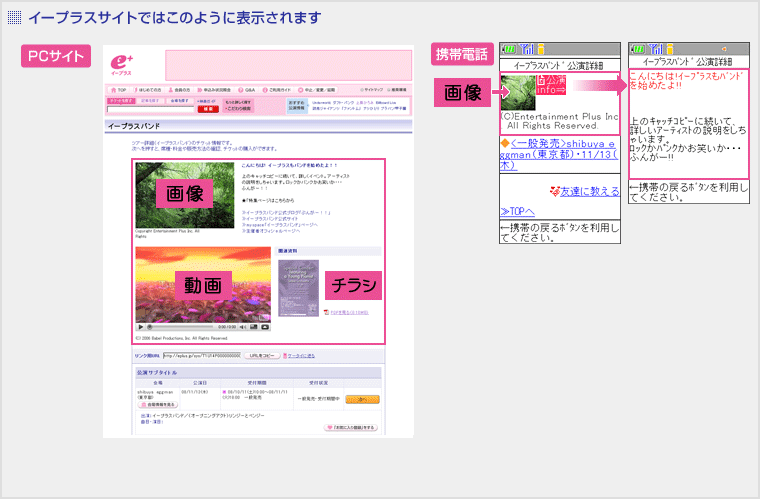Click the antenna signal icon on the right phone
Screen dimensions: 760x499
click(x=655, y=48)
